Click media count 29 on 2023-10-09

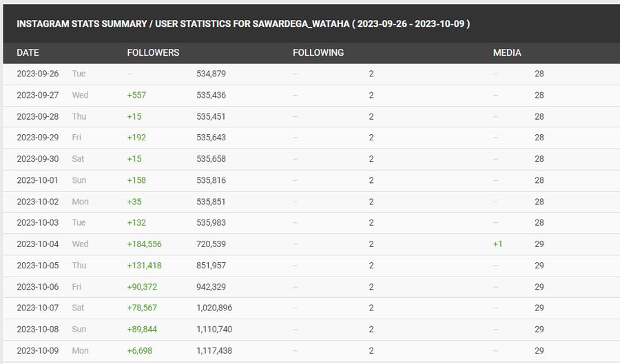point(539,350)
